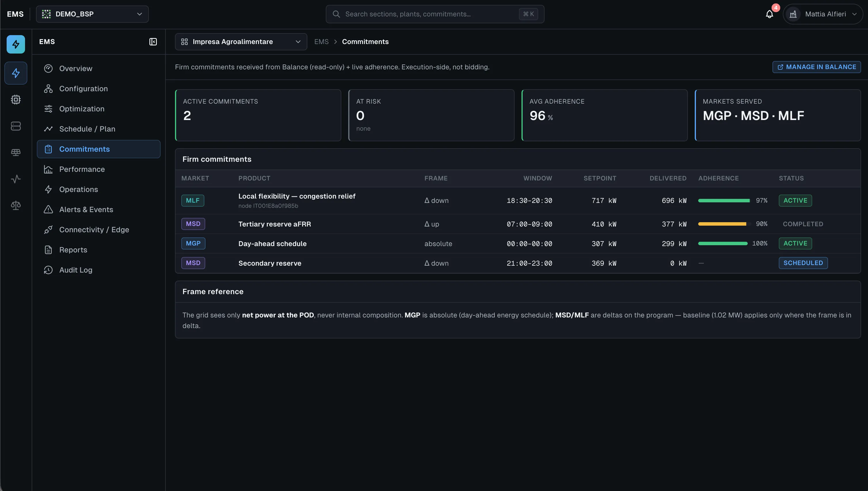Click the 97% adherence progress bar
The width and height of the screenshot is (868, 491).
724,201
